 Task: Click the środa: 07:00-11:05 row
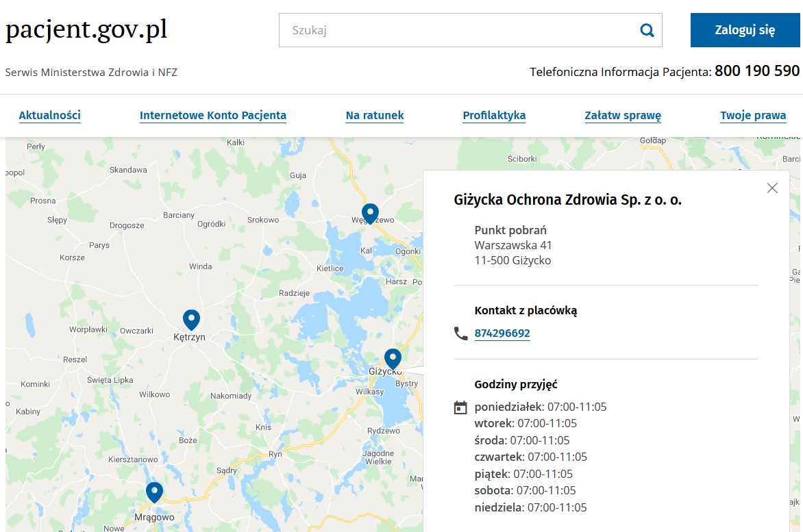click(522, 440)
